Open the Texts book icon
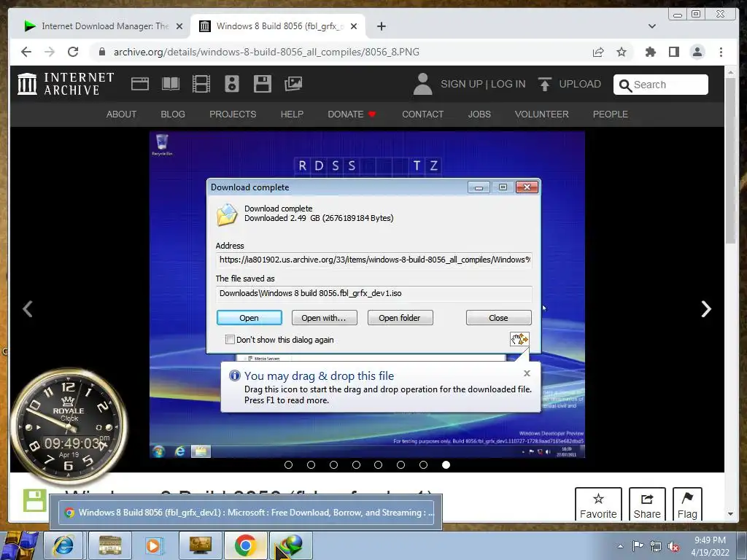The image size is (747, 560). [171, 84]
